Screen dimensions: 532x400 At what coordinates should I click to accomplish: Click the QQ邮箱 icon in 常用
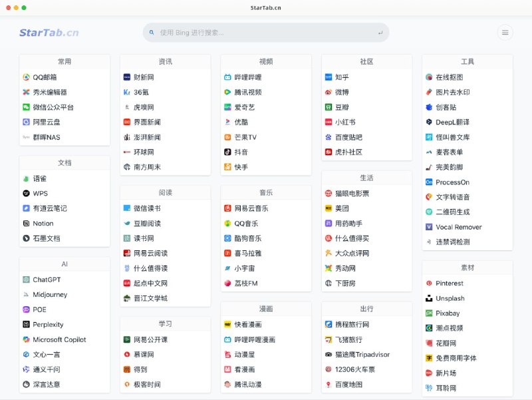pyautogui.click(x=27, y=77)
